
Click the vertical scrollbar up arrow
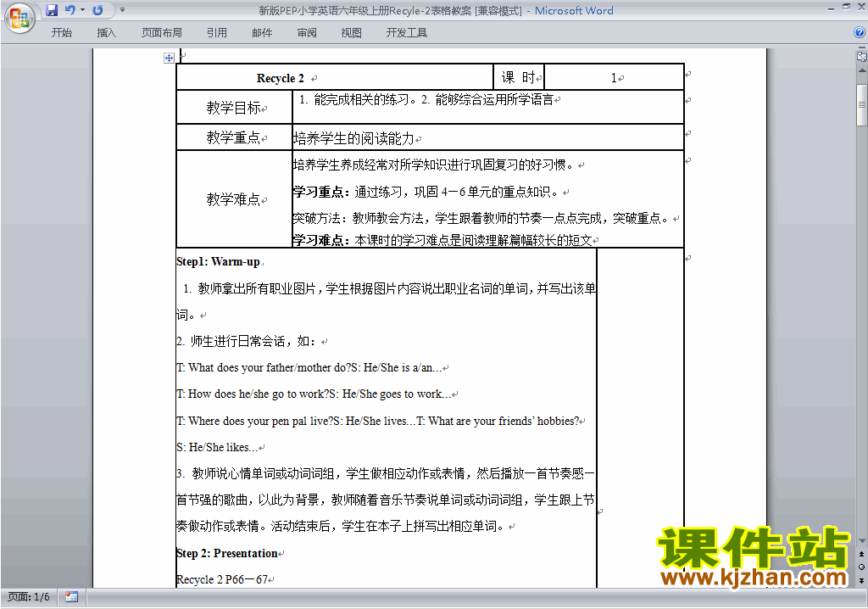point(862,71)
